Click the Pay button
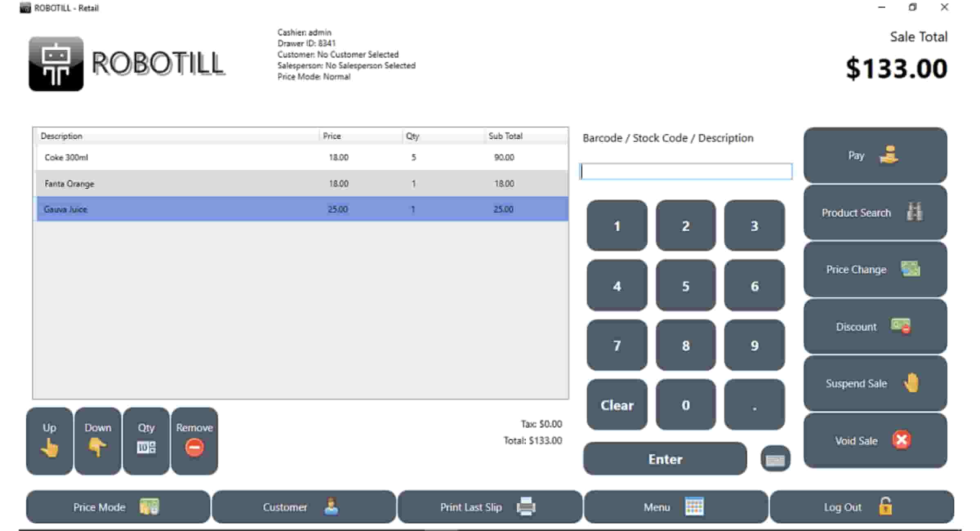Viewport: 980px width, 531px height. (x=875, y=155)
